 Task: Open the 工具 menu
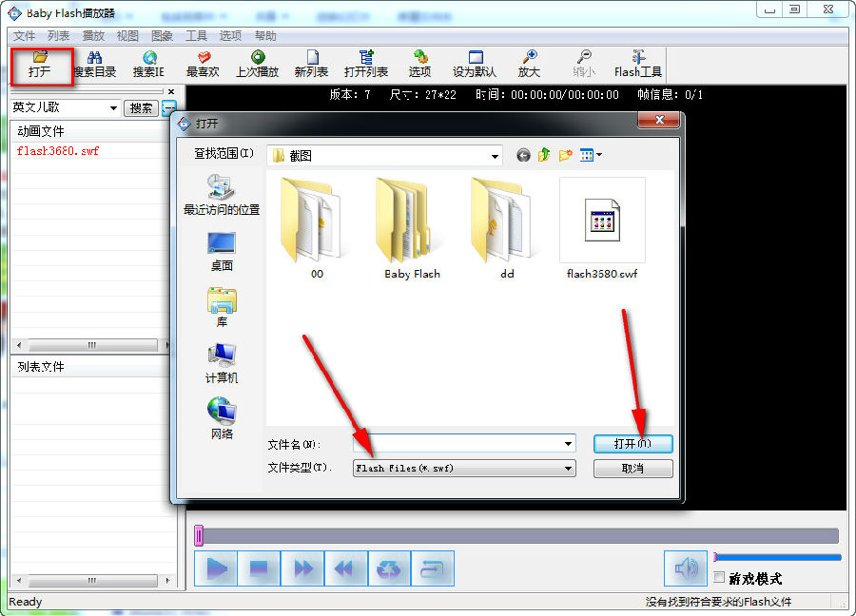click(x=197, y=36)
